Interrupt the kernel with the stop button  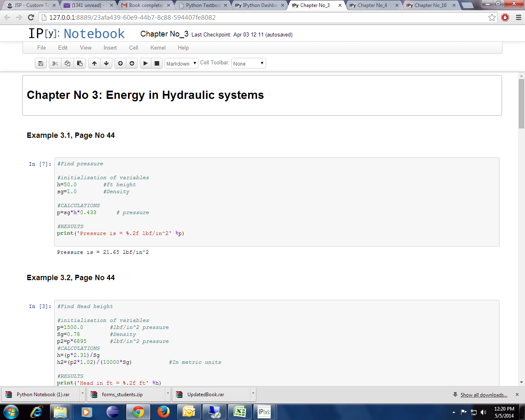tap(157, 63)
